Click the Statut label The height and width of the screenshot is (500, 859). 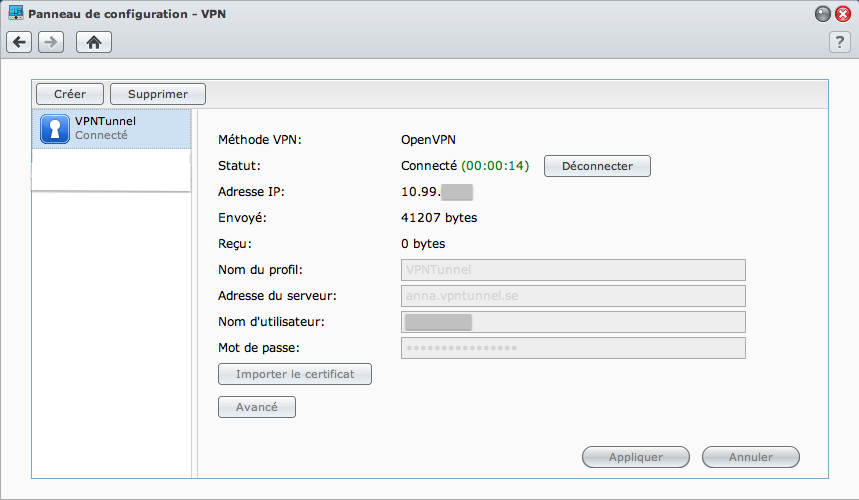(x=239, y=166)
